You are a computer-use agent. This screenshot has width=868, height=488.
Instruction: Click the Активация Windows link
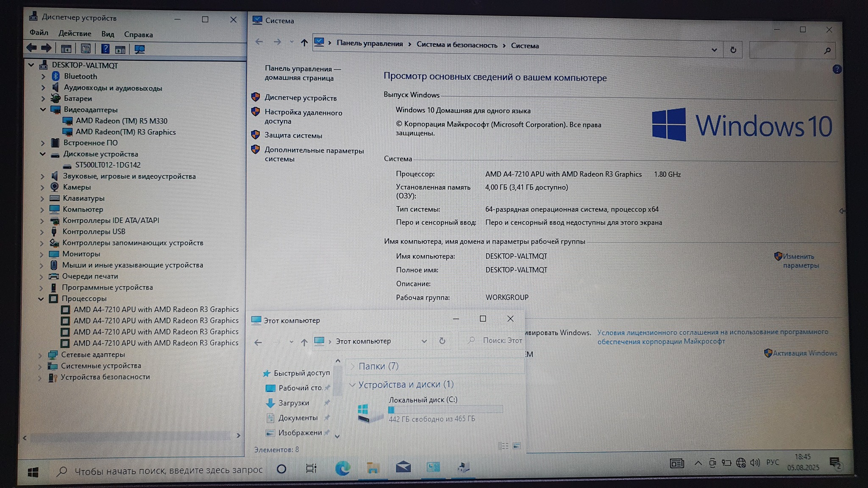coord(804,353)
